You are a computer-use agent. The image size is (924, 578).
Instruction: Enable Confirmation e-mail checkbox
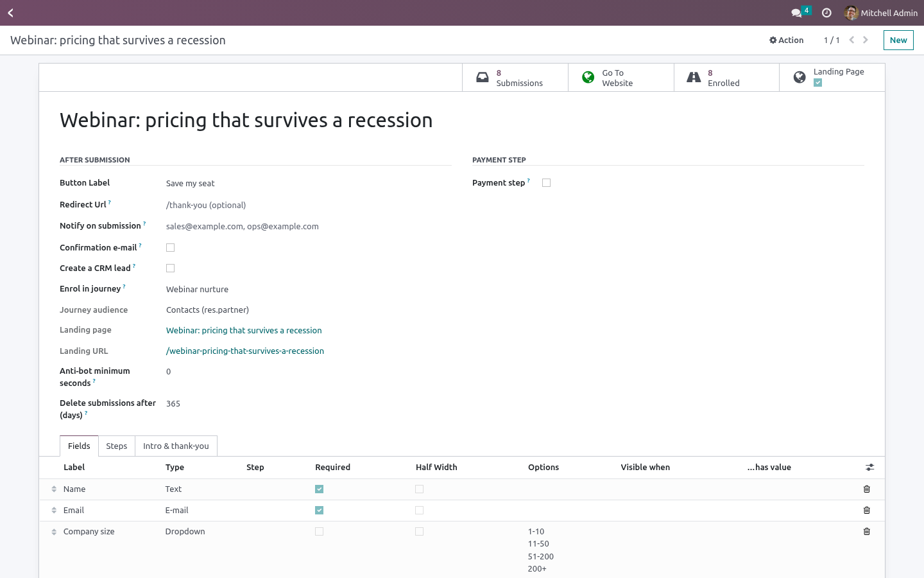pos(170,247)
